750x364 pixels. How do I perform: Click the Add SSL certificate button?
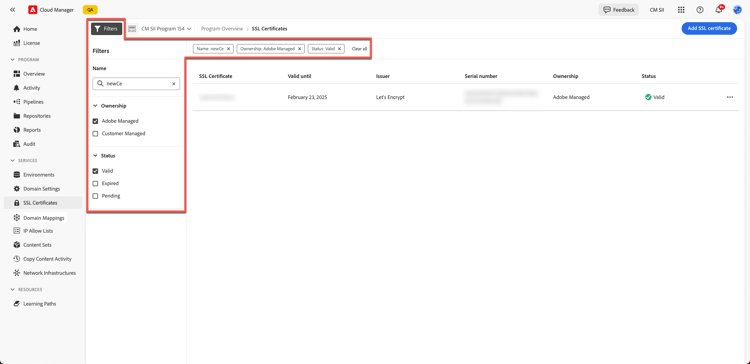[x=709, y=29]
